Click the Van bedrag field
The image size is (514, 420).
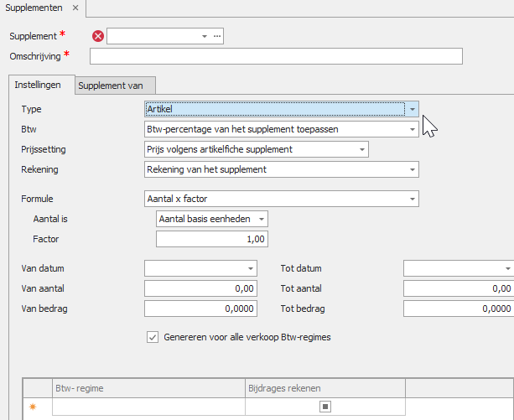pos(200,309)
